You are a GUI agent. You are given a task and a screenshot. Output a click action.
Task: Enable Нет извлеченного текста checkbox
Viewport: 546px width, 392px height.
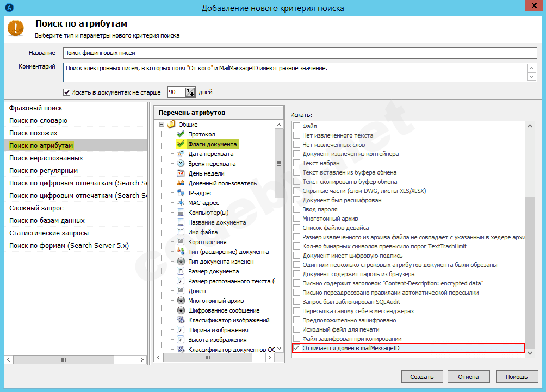pyautogui.click(x=297, y=135)
